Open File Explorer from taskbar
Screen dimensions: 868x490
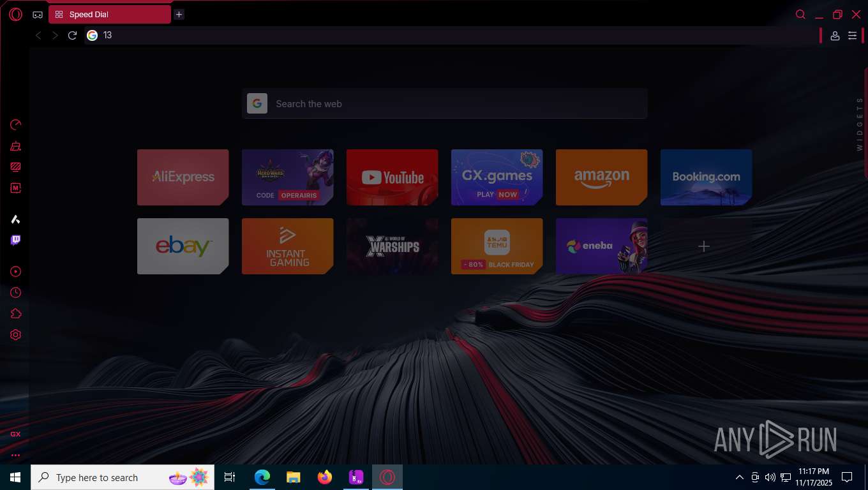[293, 477]
